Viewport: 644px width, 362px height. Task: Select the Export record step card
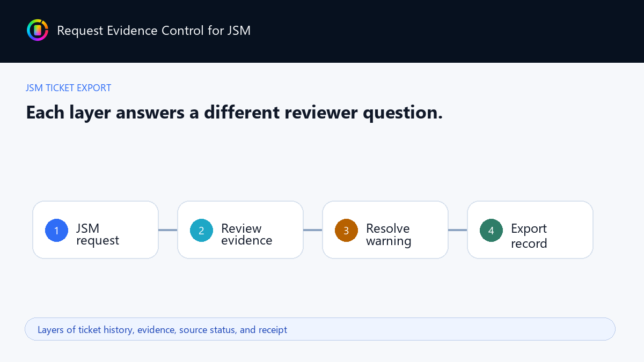coord(530,230)
